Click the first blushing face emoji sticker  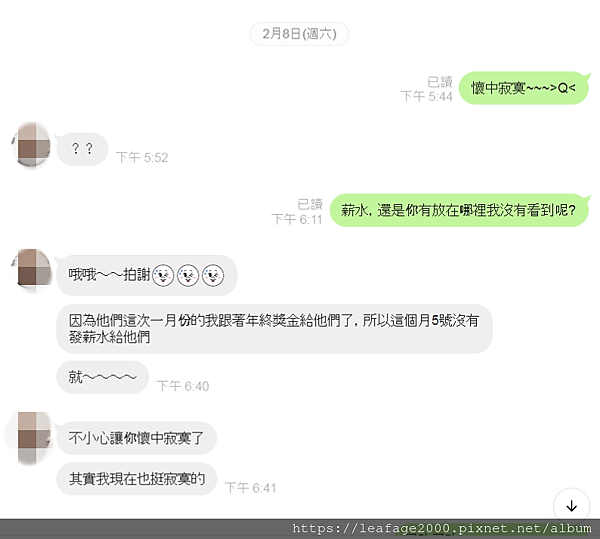163,275
